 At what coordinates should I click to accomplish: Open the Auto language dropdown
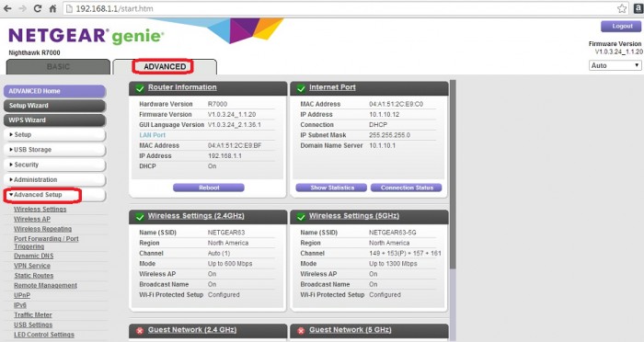point(615,65)
